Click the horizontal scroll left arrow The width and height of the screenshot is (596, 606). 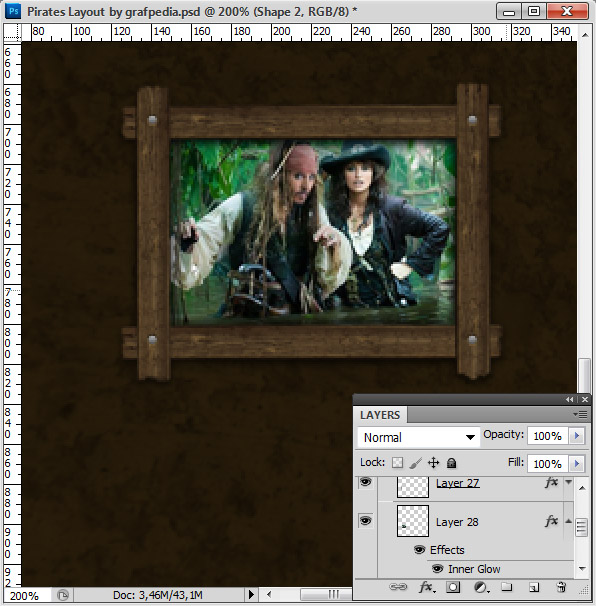tap(269, 594)
